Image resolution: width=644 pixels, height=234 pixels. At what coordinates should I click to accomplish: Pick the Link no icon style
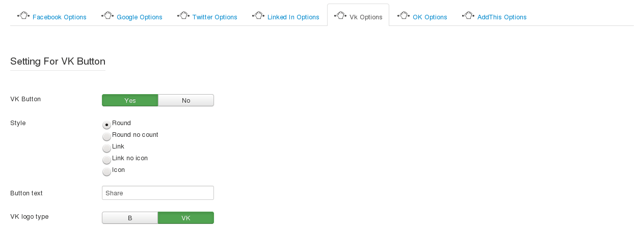[106, 160]
